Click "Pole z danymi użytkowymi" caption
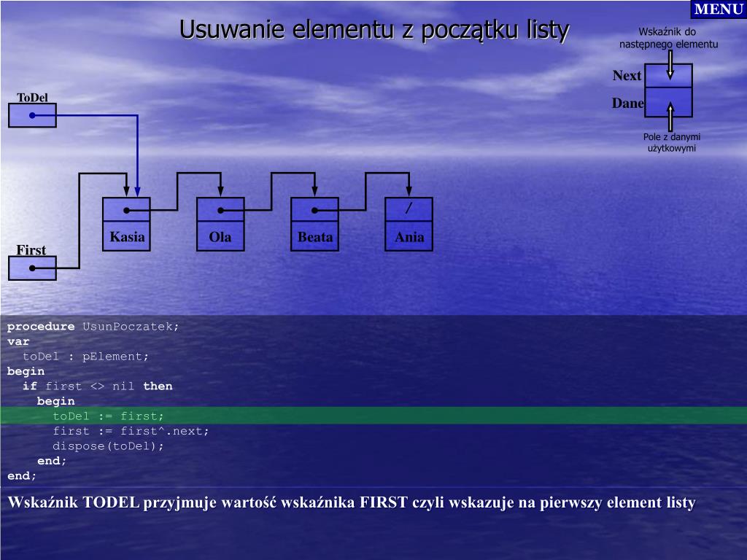 pyautogui.click(x=672, y=142)
